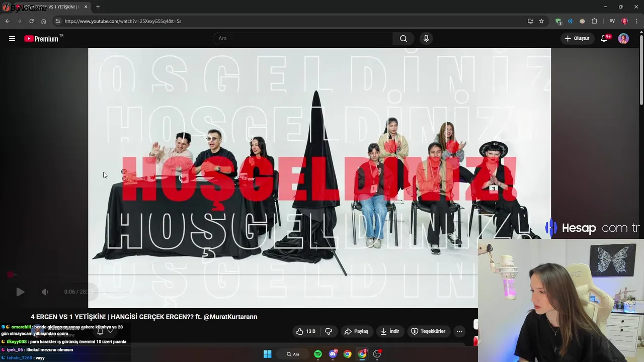This screenshot has width=644, height=362.
Task: Open the site information icon in address bar
Action: coord(58,21)
